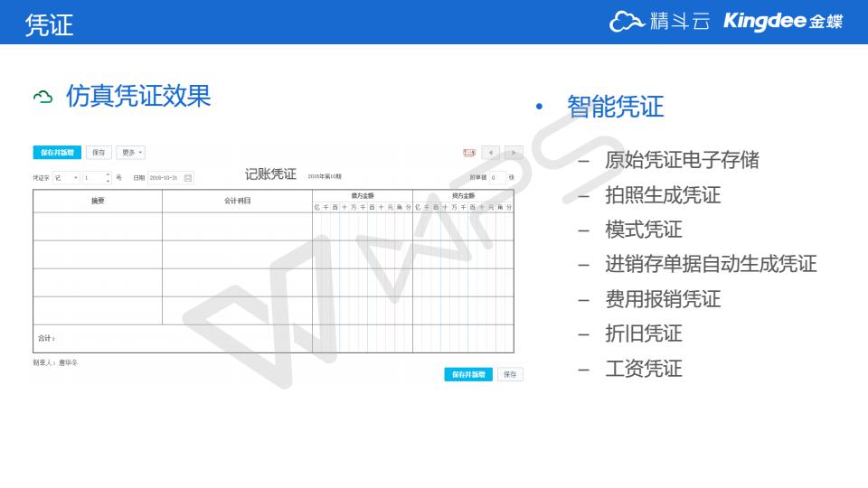Click the first row 借方金额 cell
The height and width of the screenshot is (488, 868).
pos(363,226)
